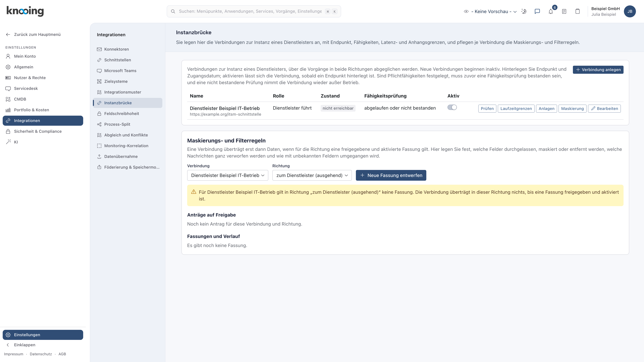644x362 pixels.
Task: Click the Maskierung button
Action: pyautogui.click(x=572, y=108)
